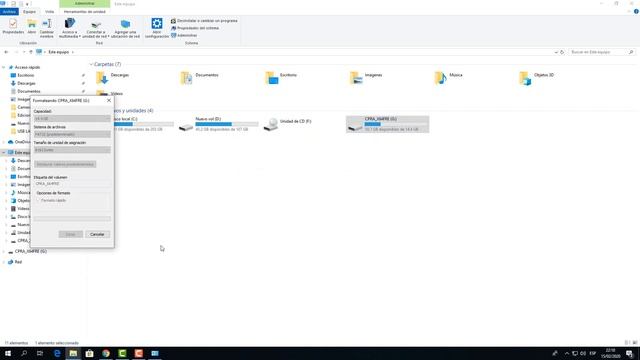Open Acceso a multimedia in ribbon

pos(70,28)
